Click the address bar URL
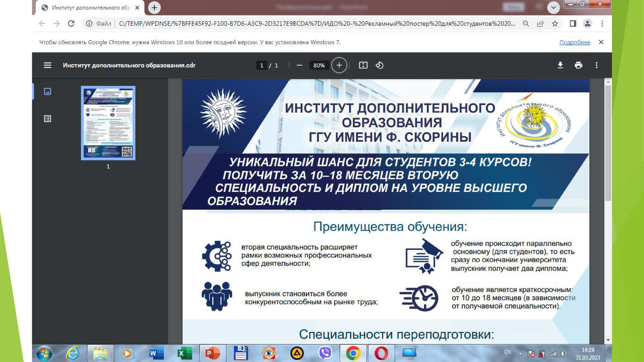 pos(317,23)
